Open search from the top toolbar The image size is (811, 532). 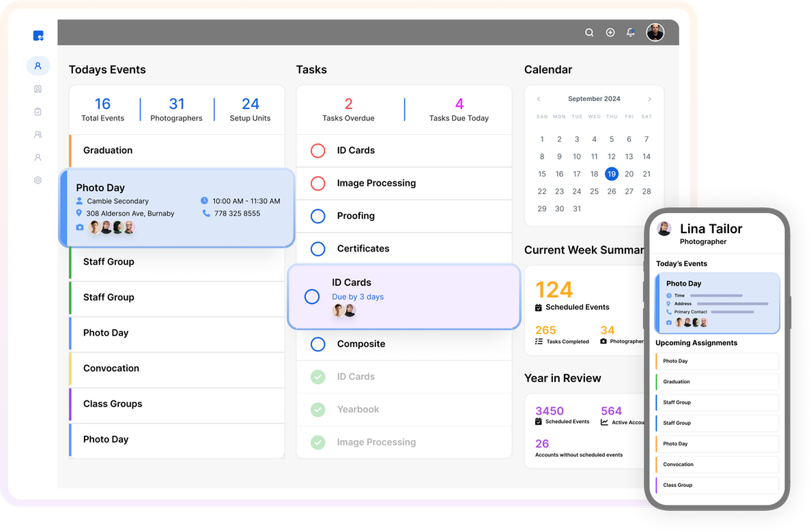[x=589, y=32]
